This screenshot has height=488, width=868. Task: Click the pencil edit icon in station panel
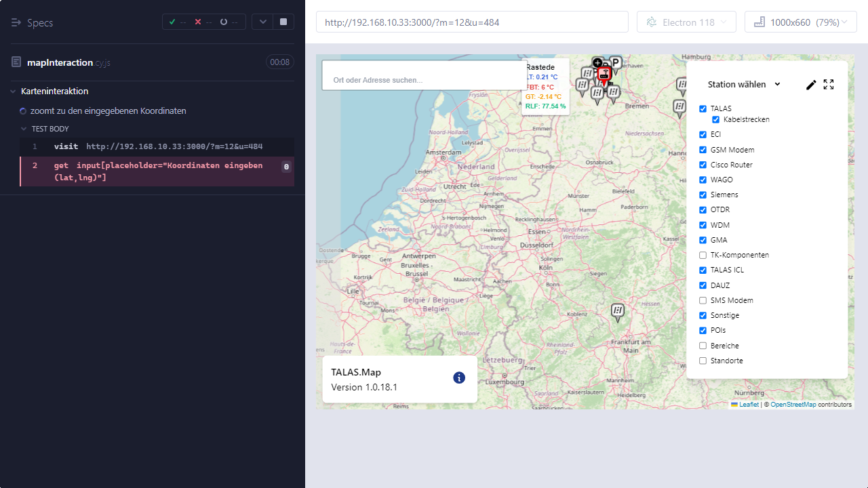[x=811, y=85]
